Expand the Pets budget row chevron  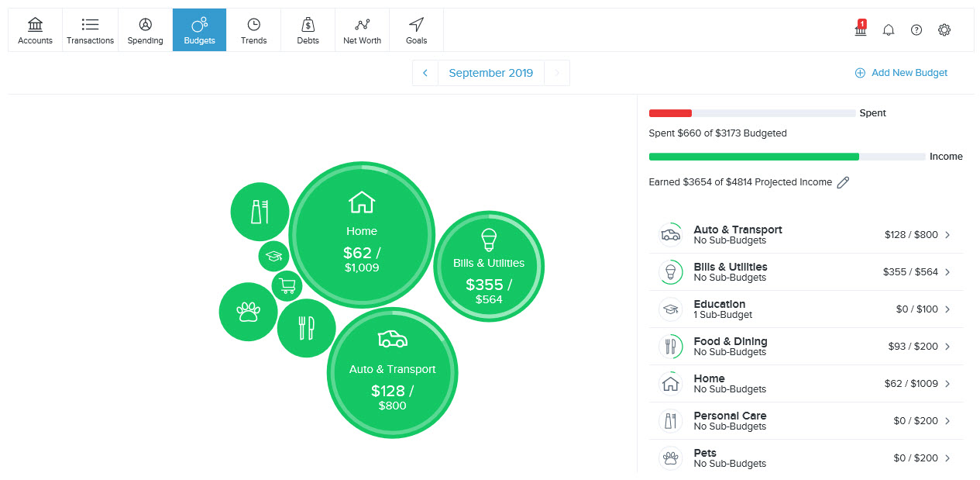947,458
